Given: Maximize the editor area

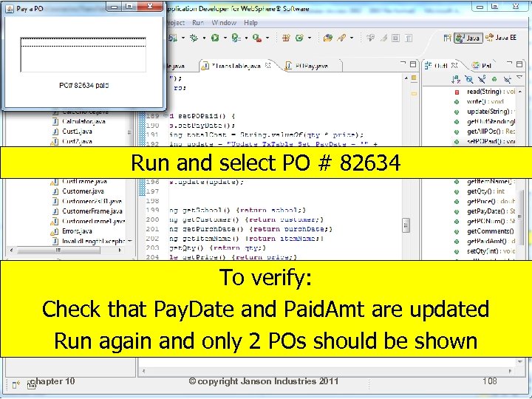Looking at the screenshot, I should 413,64.
